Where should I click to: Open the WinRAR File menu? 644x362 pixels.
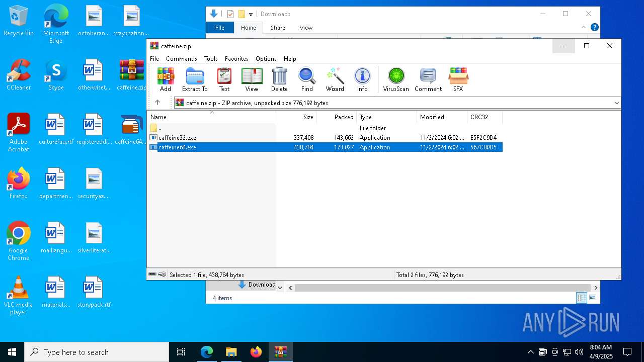pos(154,58)
